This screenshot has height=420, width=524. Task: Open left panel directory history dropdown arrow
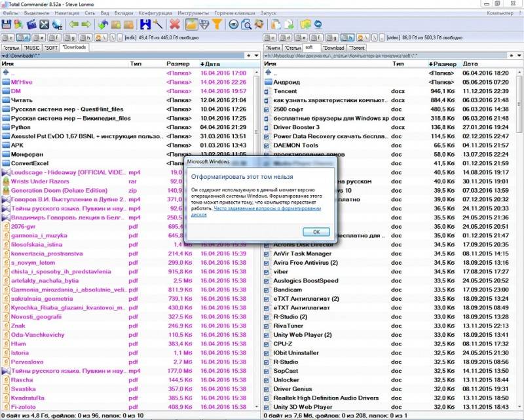point(256,56)
